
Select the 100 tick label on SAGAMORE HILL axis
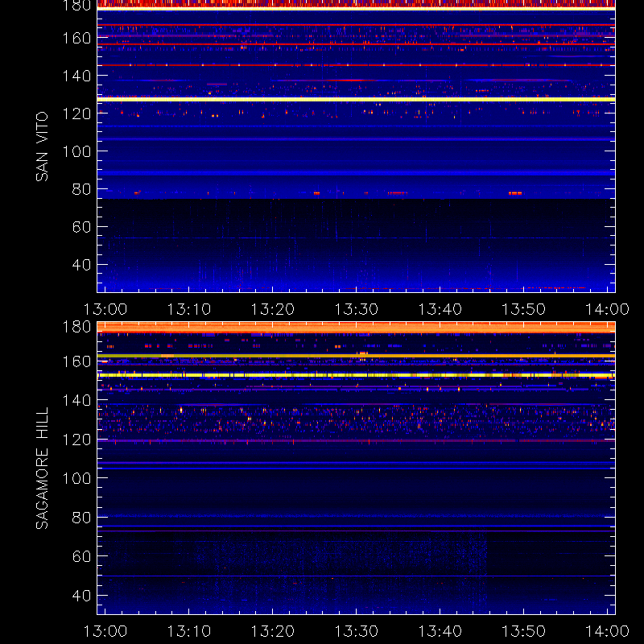coord(76,478)
